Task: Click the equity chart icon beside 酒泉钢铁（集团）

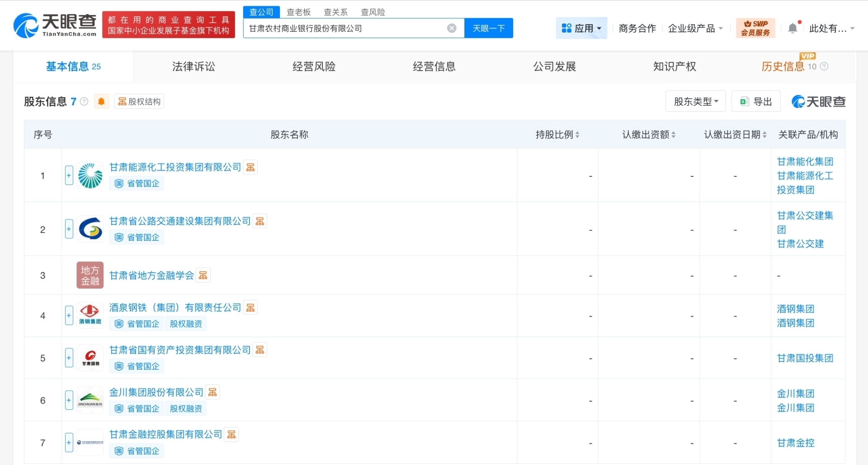Action: click(x=250, y=307)
